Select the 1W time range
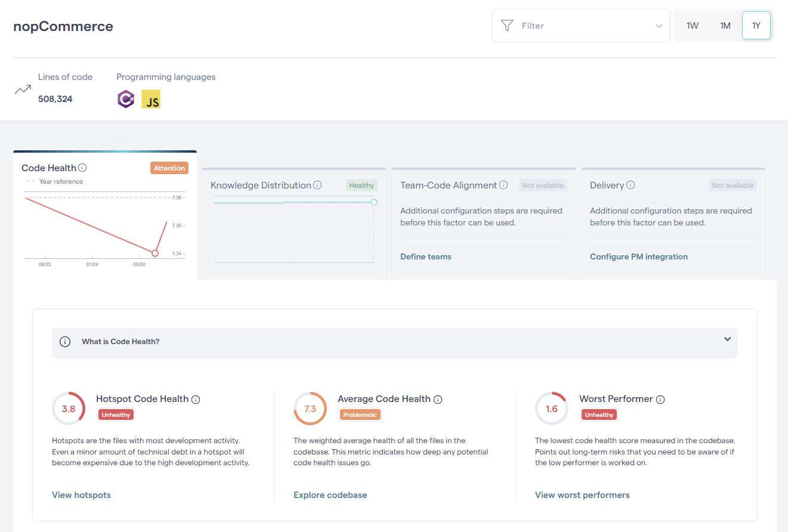The height and width of the screenshot is (532, 788). 692,26
